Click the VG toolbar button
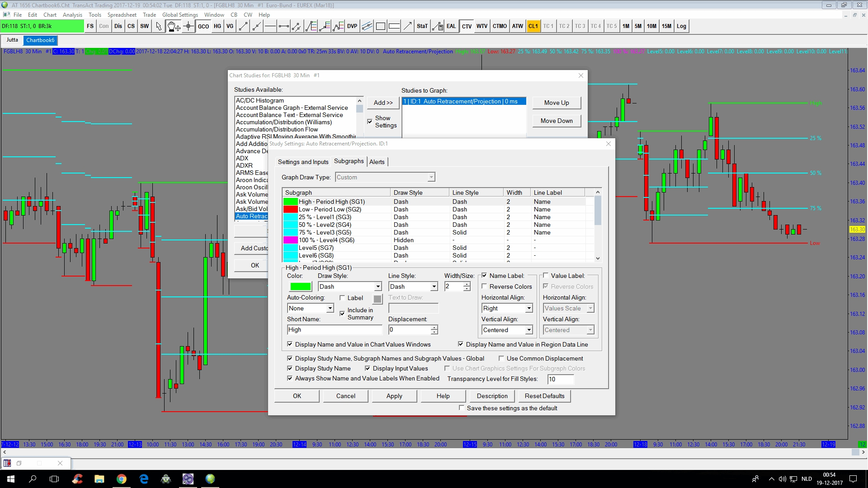Screen dimensions: 868x488 (x=230, y=26)
